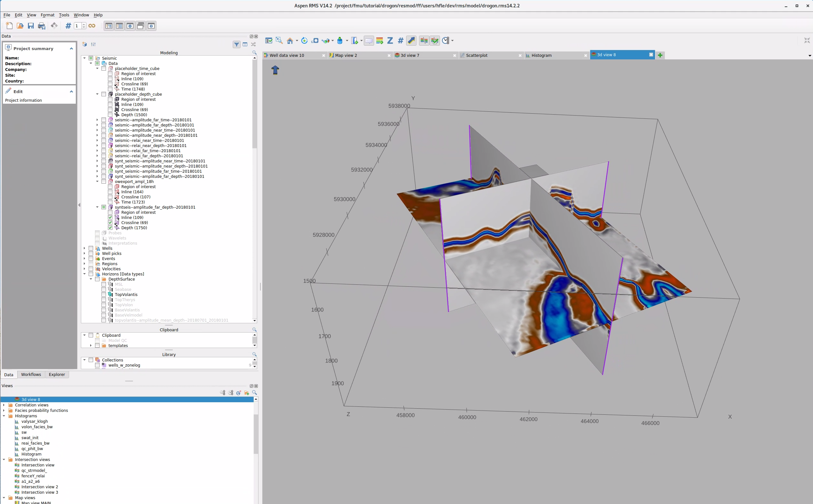Click the Open project icon
Screen dimensions: 813x504
click(20, 26)
